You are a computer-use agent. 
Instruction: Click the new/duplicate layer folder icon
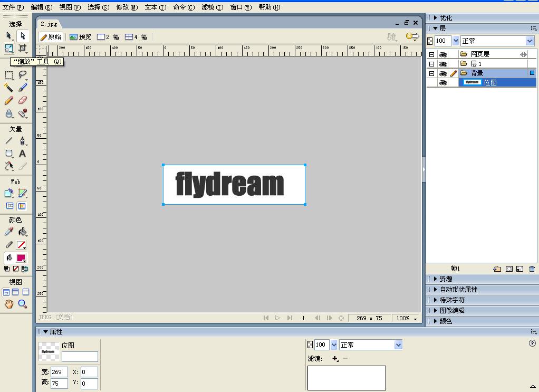pyautogui.click(x=497, y=269)
